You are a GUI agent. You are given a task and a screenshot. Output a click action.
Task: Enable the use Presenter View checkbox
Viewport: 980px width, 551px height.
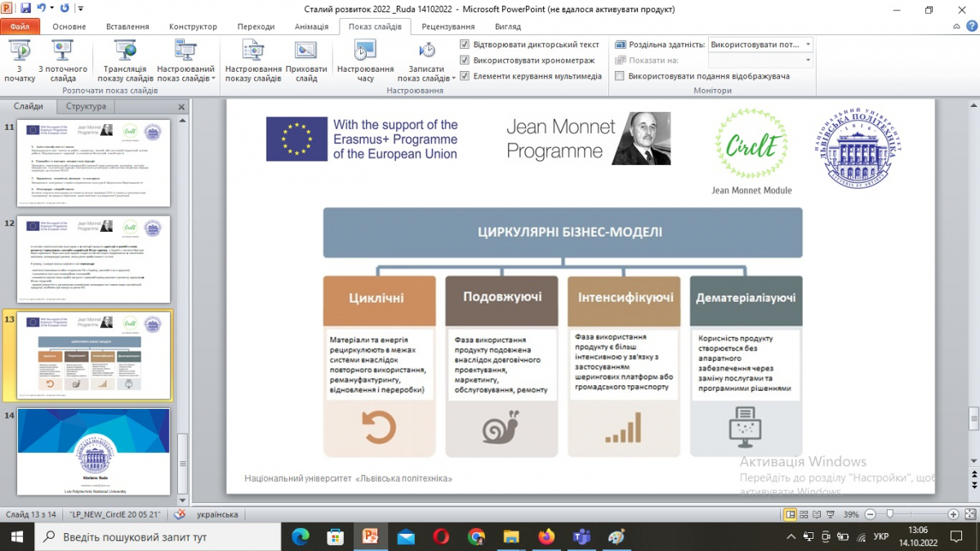(620, 76)
